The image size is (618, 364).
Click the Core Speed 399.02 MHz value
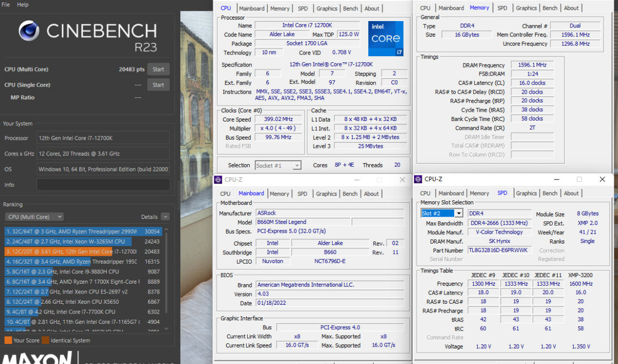pos(278,119)
